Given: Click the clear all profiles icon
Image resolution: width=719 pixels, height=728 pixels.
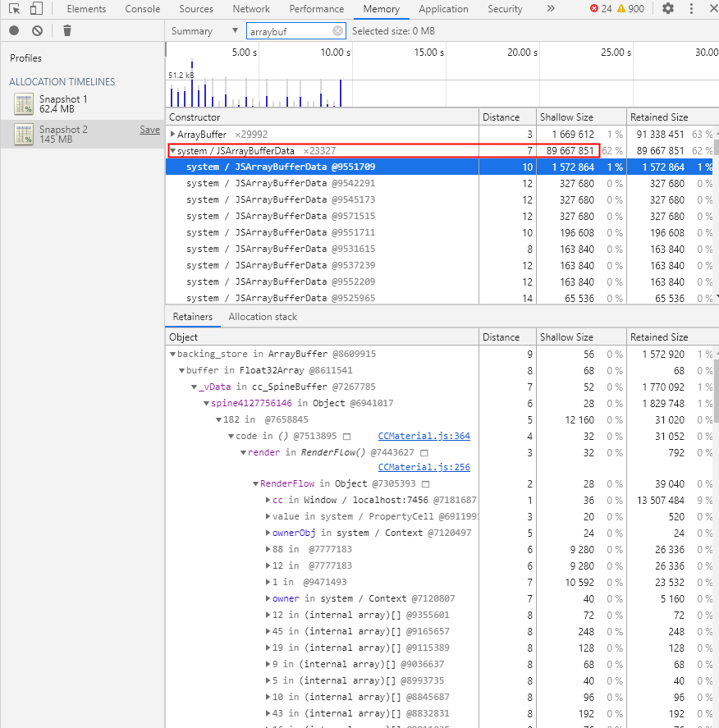Looking at the screenshot, I should click(37, 31).
